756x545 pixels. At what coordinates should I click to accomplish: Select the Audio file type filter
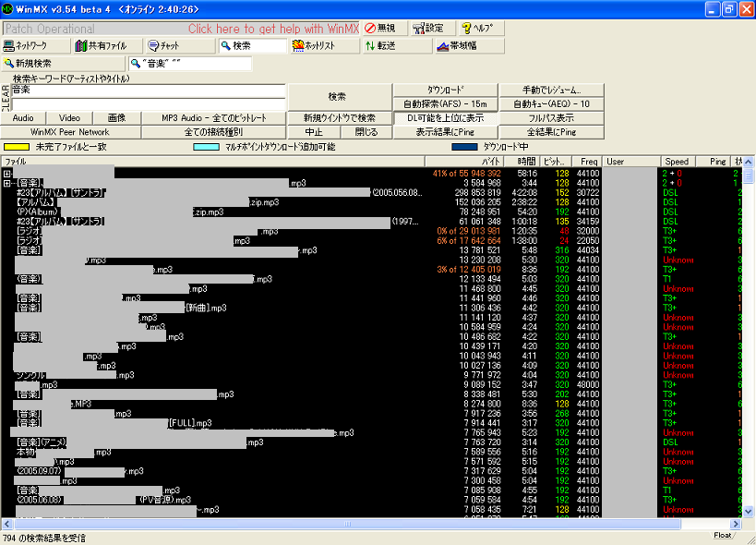click(23, 118)
